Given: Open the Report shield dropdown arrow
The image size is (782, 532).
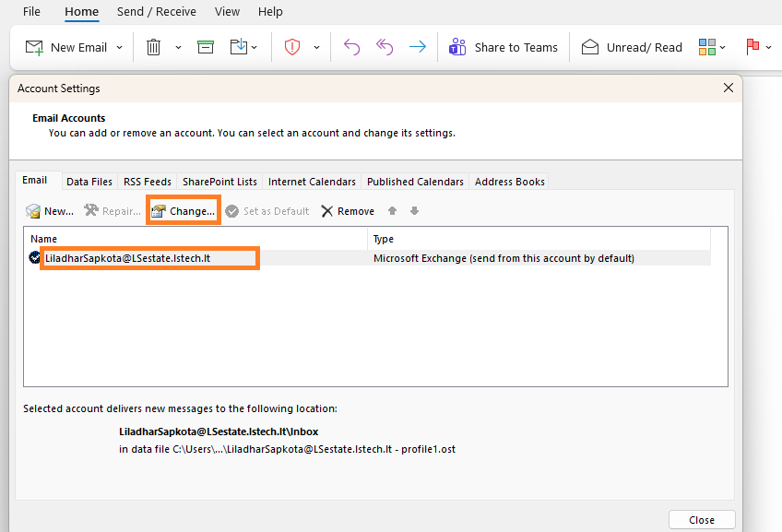Looking at the screenshot, I should tap(316, 47).
